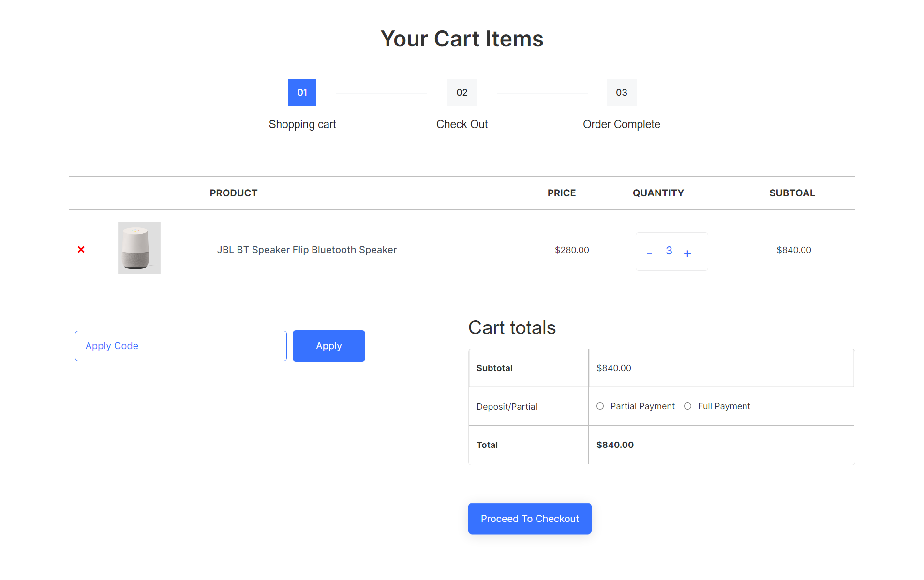Select the Partial Payment radio button
The height and width of the screenshot is (580, 924).
pos(600,406)
